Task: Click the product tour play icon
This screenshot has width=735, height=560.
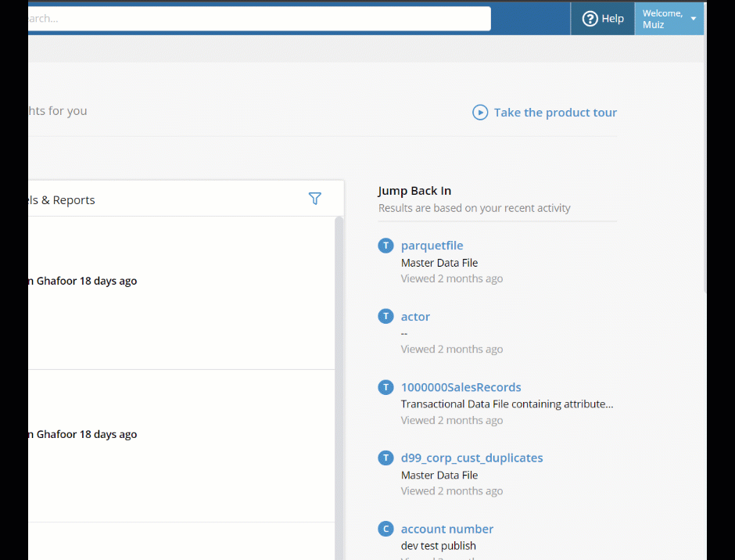Action: 480,113
